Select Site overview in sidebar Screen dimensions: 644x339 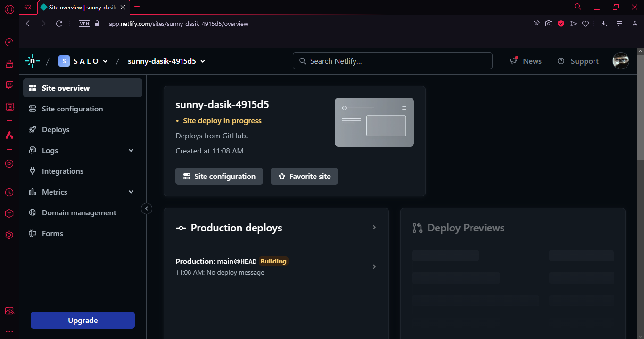[83, 88]
